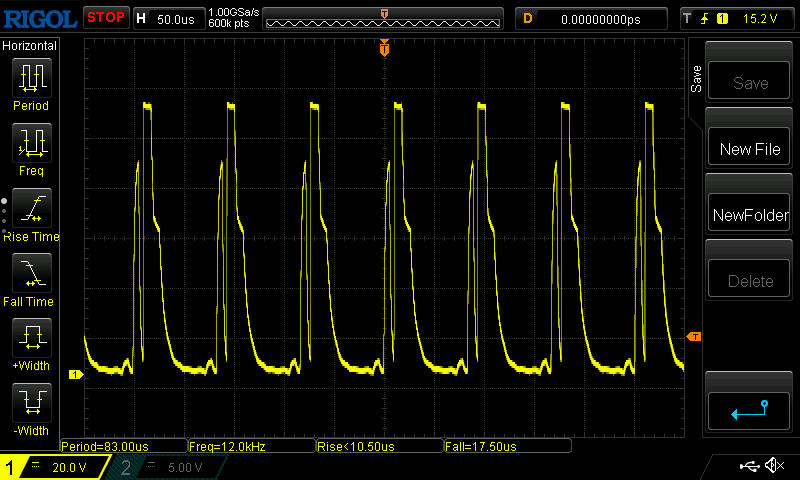Click the speaker mute icon
The height and width of the screenshot is (480, 800).
[x=773, y=466]
